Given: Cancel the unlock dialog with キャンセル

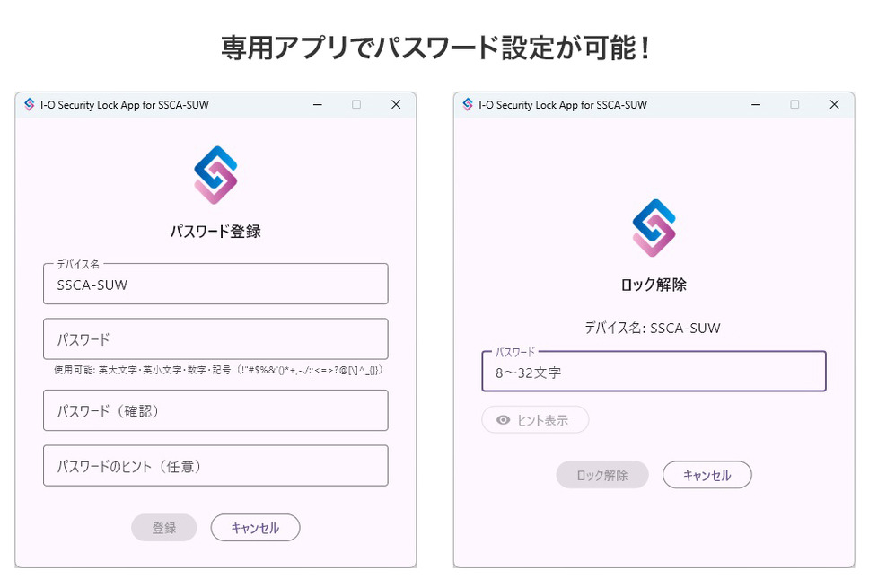Looking at the screenshot, I should [x=707, y=475].
